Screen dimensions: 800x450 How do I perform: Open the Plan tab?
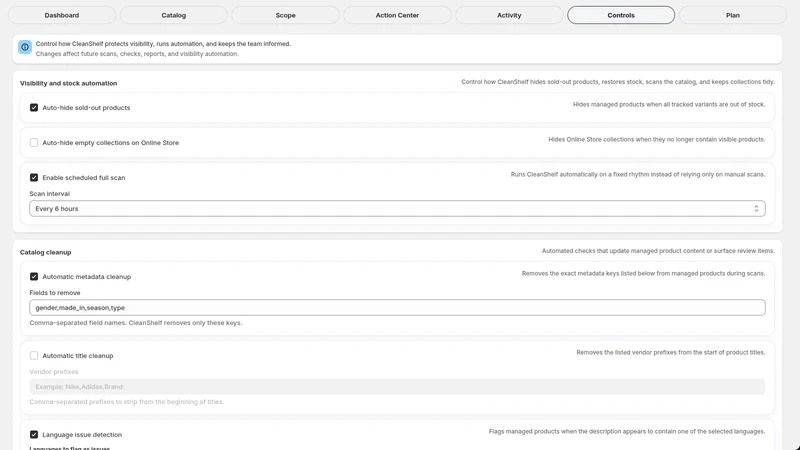pos(733,15)
